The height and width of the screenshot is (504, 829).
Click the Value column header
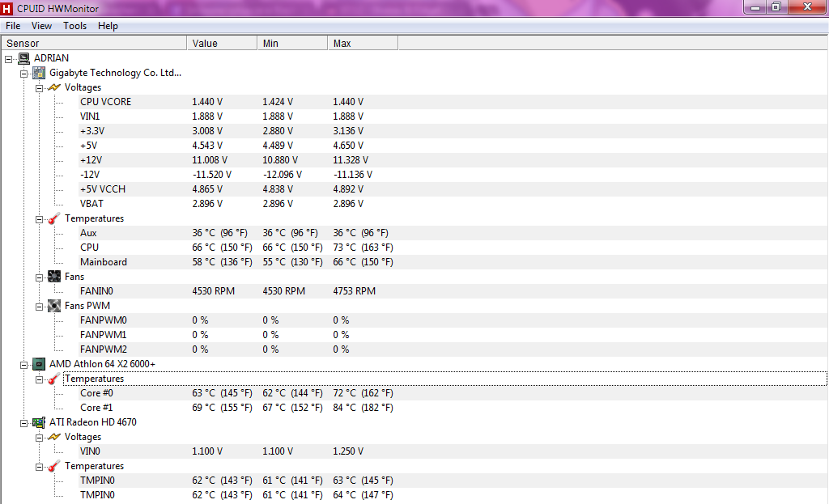coord(222,44)
